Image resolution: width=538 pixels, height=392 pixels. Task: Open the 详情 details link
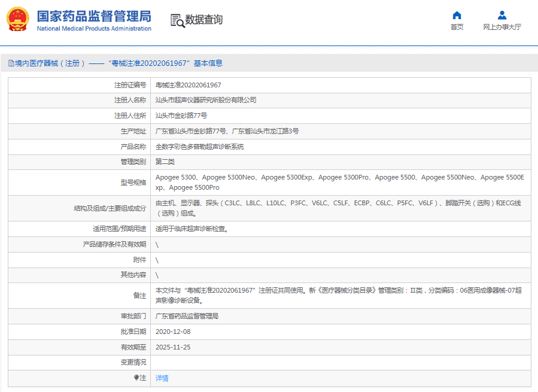point(162,378)
